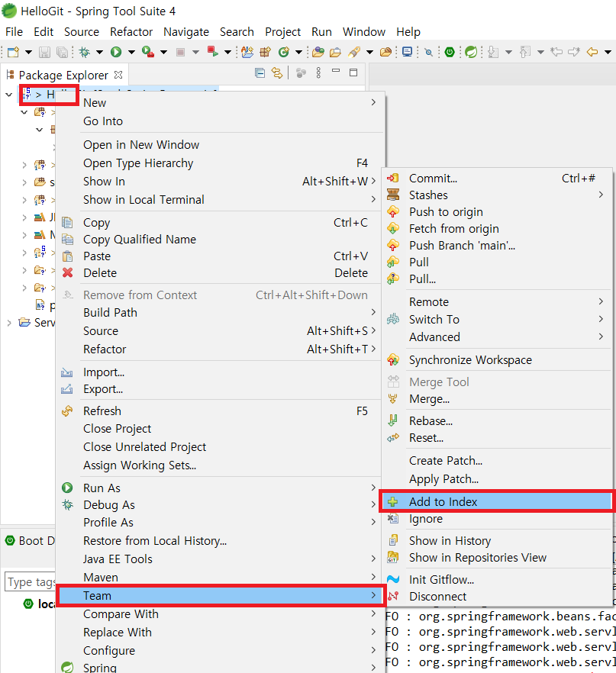Image resolution: width=616 pixels, height=673 pixels.
Task: Open the Navigate menu
Action: coord(186,32)
